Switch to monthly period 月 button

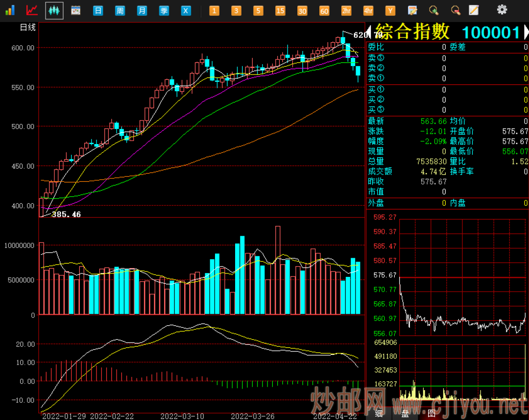coord(142,10)
